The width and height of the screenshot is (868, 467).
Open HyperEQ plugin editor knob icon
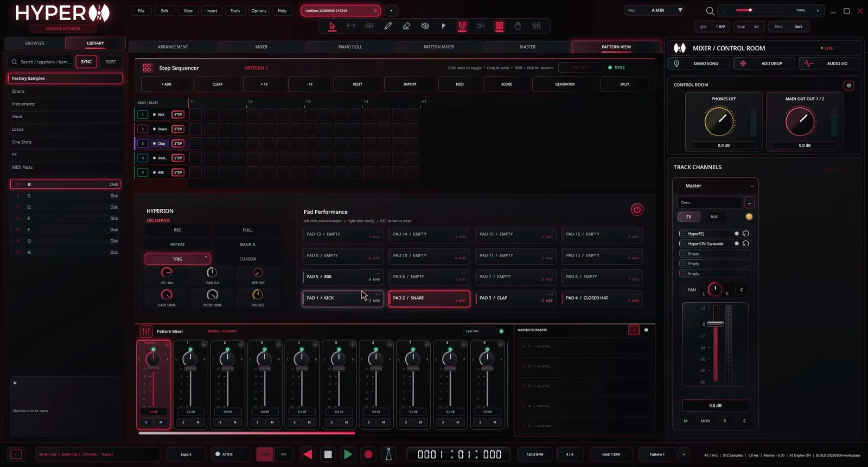(746, 234)
